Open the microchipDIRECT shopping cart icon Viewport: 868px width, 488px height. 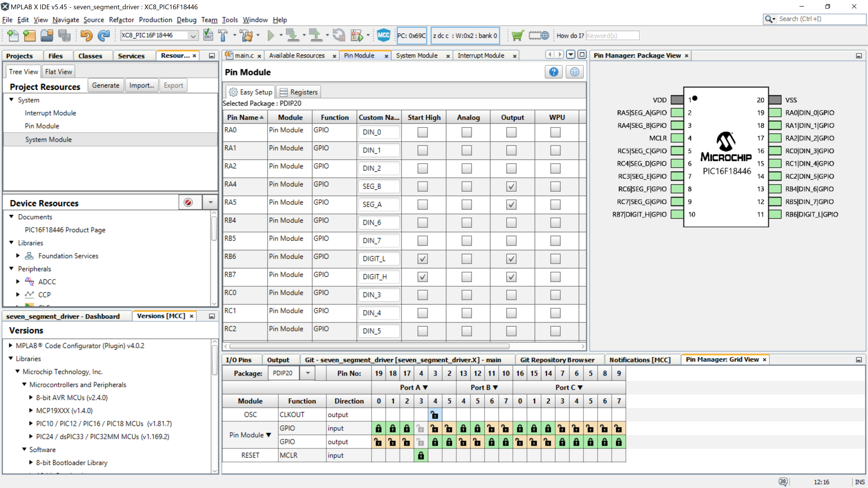tap(518, 35)
